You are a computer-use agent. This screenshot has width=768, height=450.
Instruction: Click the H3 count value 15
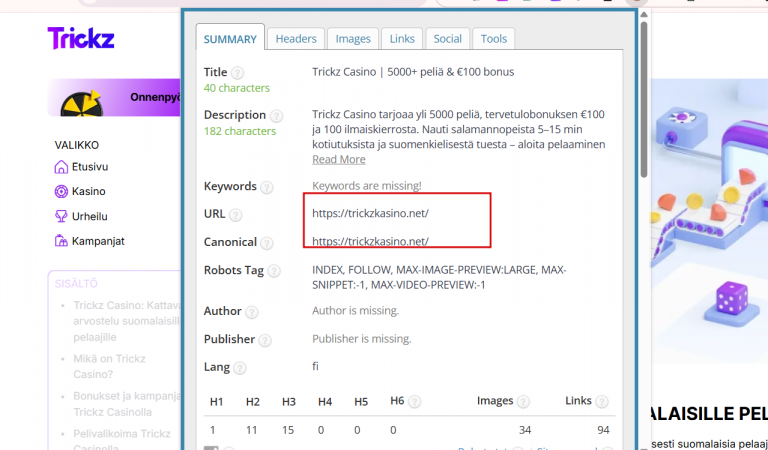click(288, 430)
